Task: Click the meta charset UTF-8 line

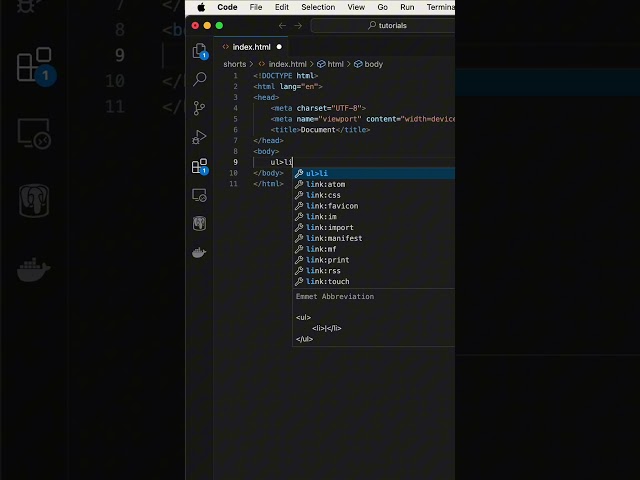Action: coord(318,108)
